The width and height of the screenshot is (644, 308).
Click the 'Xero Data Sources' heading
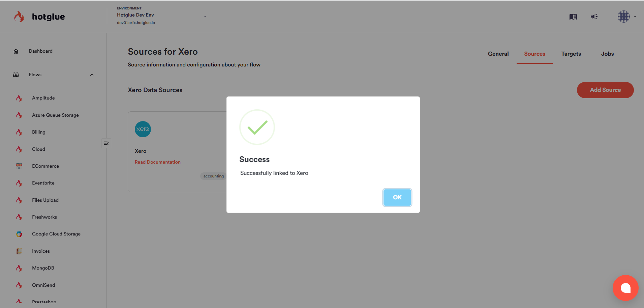click(155, 90)
